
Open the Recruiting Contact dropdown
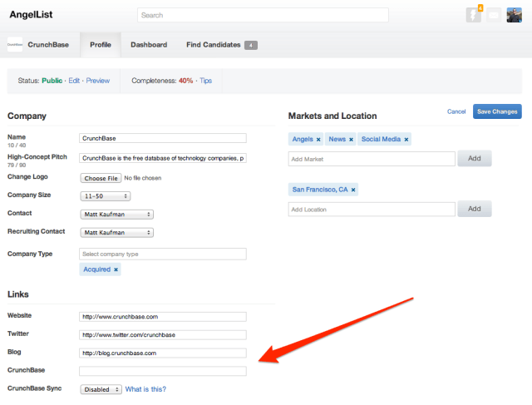(x=116, y=231)
